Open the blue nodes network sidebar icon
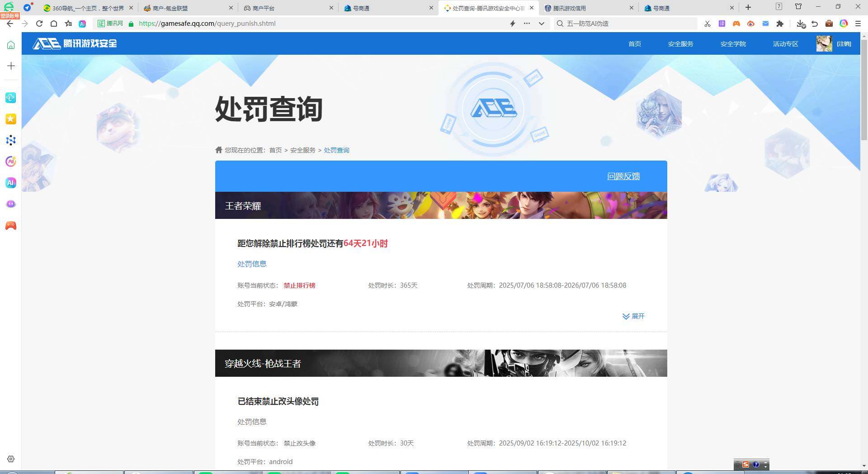 tap(11, 140)
